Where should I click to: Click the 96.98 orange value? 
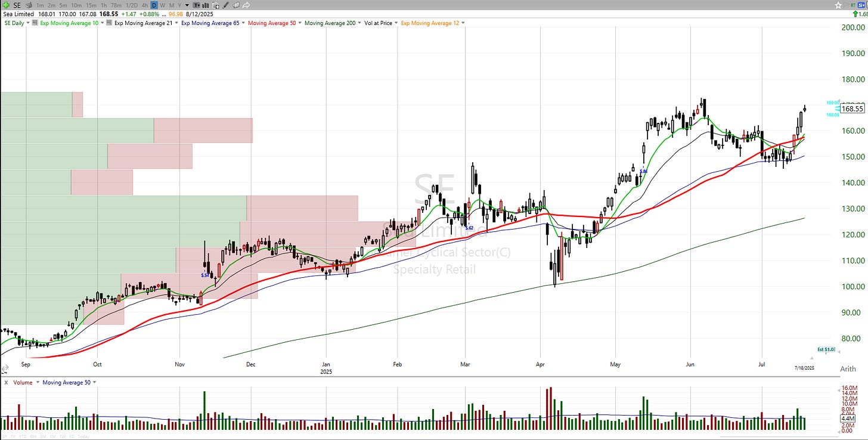176,14
